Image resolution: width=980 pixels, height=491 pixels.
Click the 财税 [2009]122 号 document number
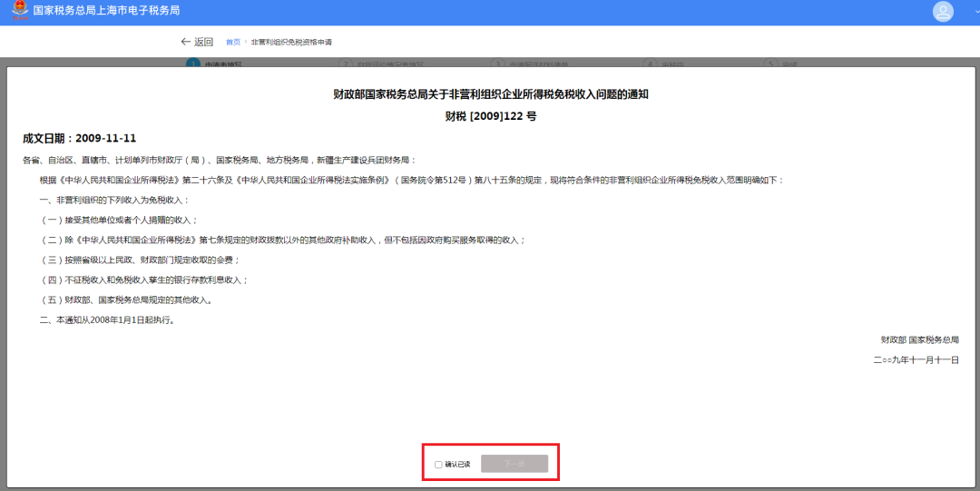491,116
